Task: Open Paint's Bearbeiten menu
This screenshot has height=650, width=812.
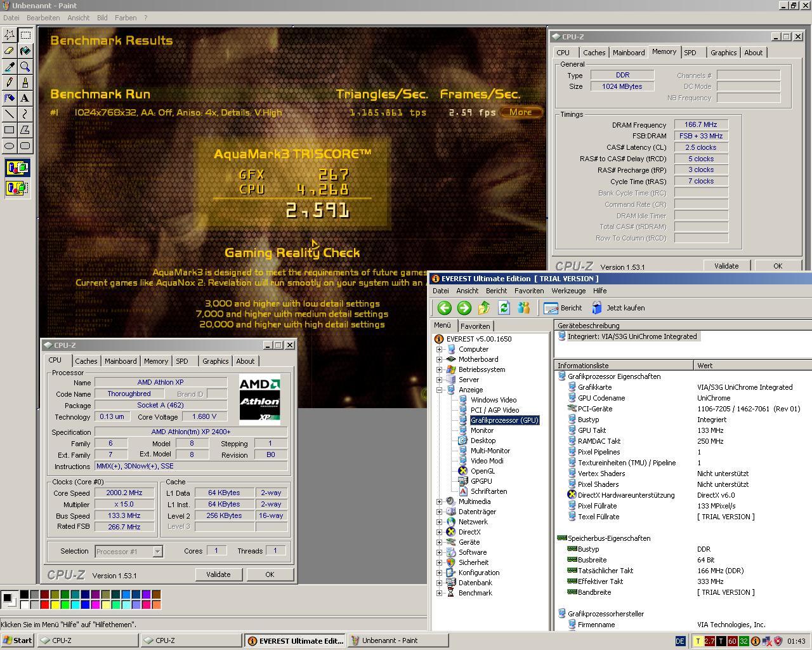Action: coord(43,18)
